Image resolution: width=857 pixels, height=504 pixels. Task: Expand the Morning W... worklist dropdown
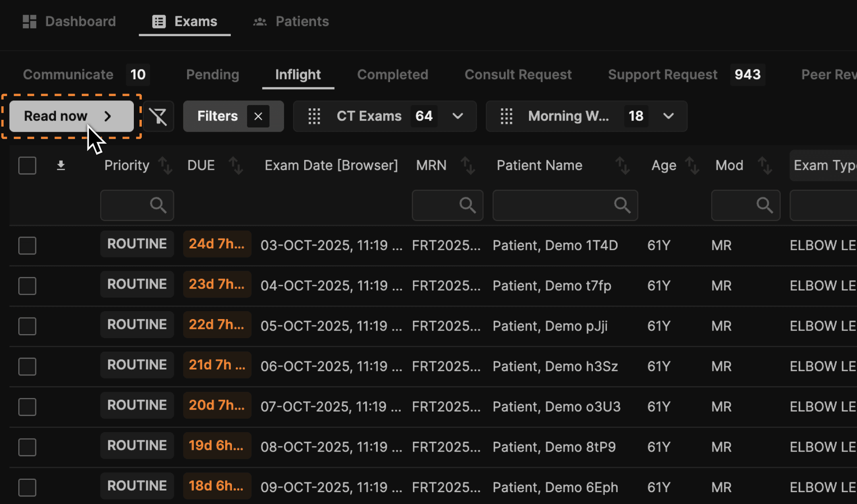[668, 116]
